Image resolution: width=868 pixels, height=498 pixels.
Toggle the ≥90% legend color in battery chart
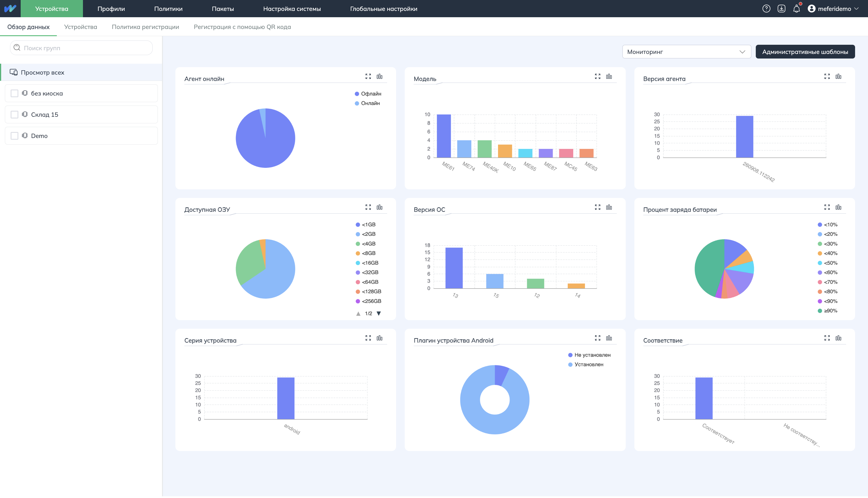[820, 311]
